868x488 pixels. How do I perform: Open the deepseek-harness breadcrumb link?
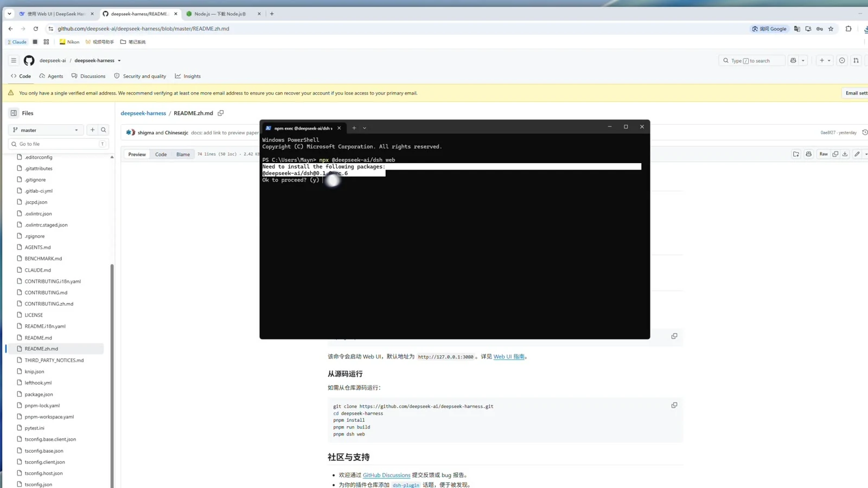(x=143, y=113)
